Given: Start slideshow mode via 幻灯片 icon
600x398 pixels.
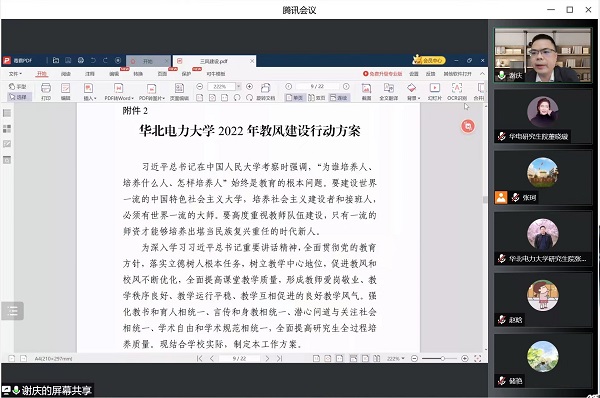Looking at the screenshot, I should click(x=435, y=91).
